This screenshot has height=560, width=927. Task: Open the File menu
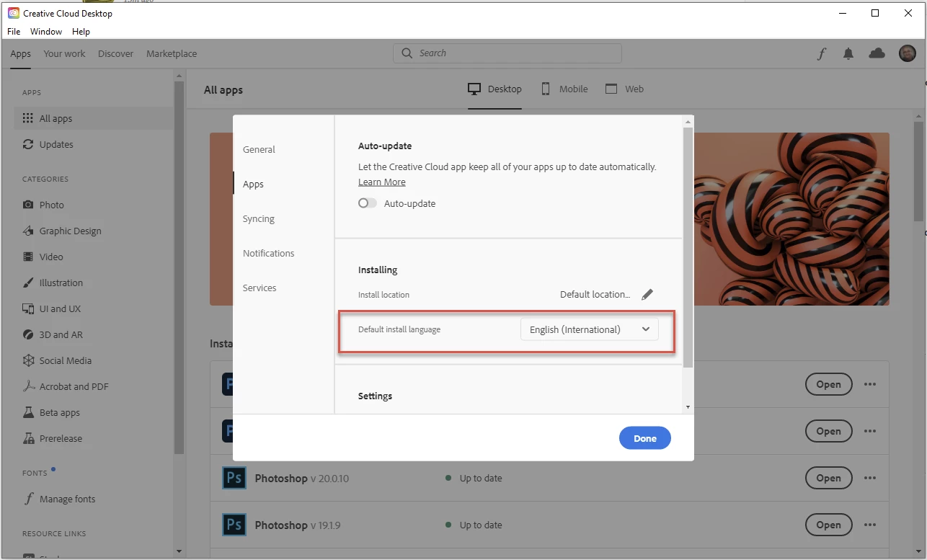[14, 32]
